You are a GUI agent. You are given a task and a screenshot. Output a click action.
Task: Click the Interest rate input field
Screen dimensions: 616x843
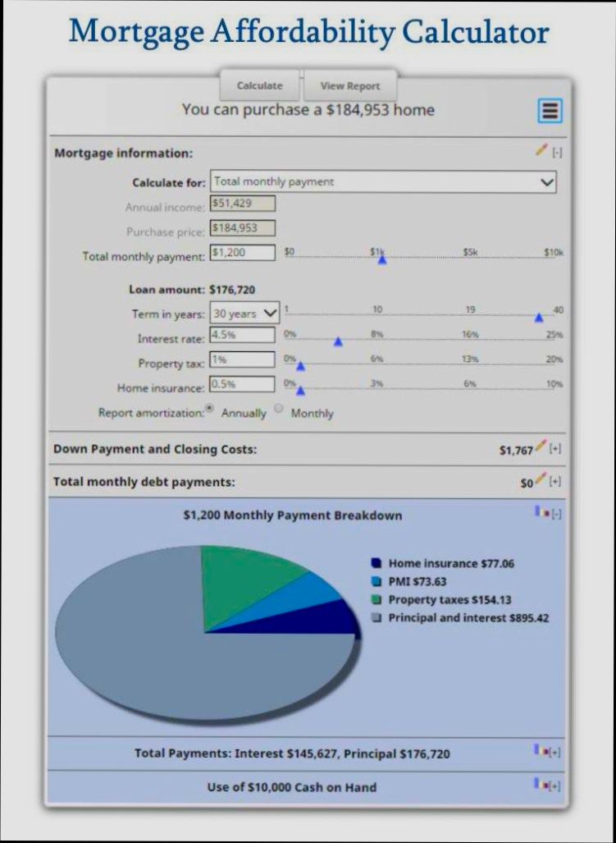coord(243,335)
